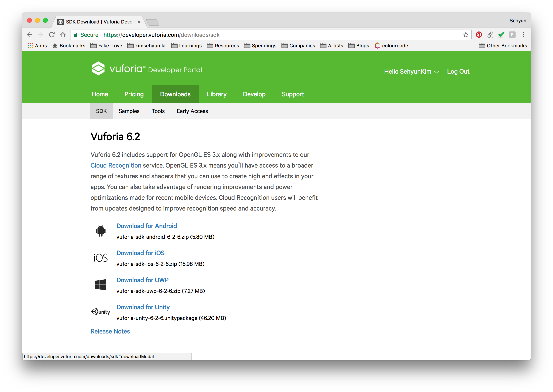Bookmark this page with the star icon
This screenshot has width=553, height=392.
466,35
